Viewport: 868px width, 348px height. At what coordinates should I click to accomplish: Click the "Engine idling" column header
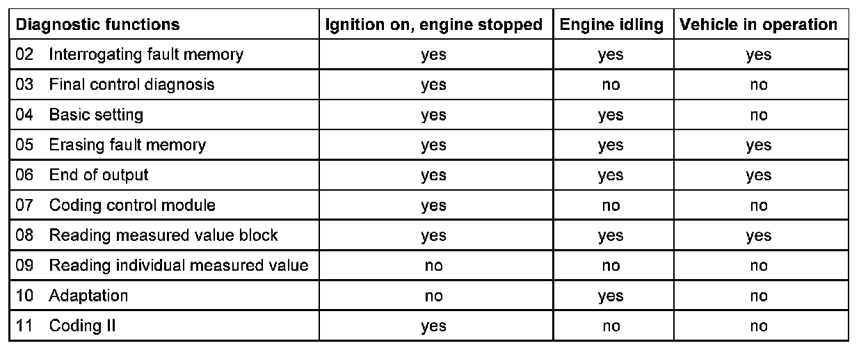611,25
